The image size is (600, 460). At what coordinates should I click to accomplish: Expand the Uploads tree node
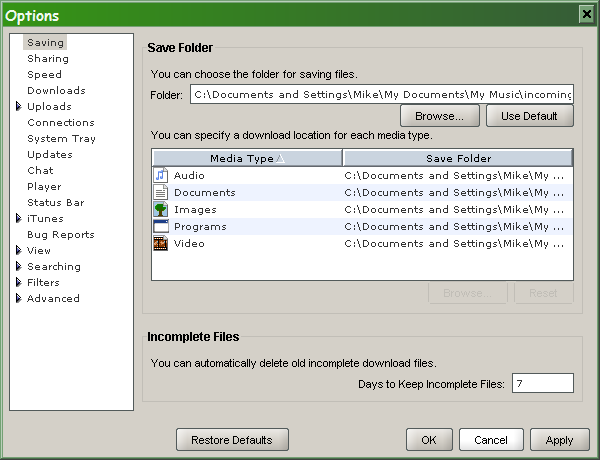[18, 107]
